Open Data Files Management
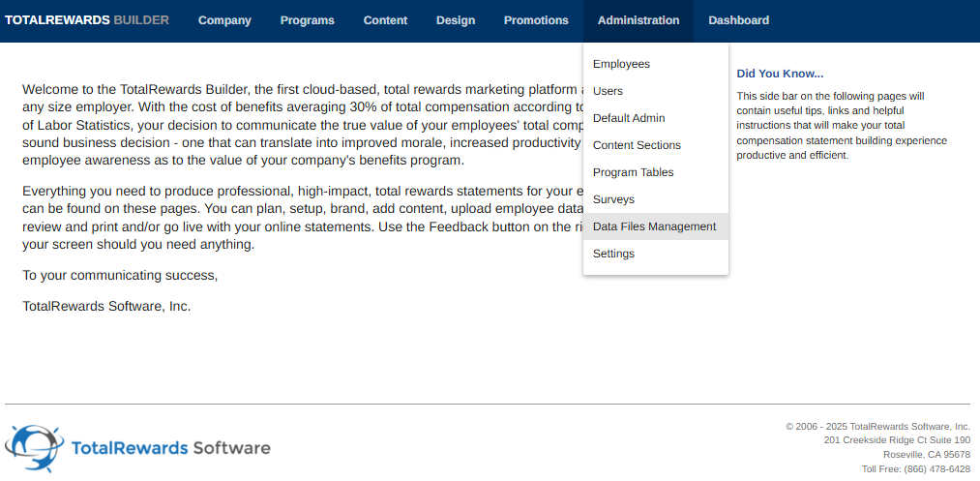Screen dimensions: 980x481 click(x=656, y=226)
